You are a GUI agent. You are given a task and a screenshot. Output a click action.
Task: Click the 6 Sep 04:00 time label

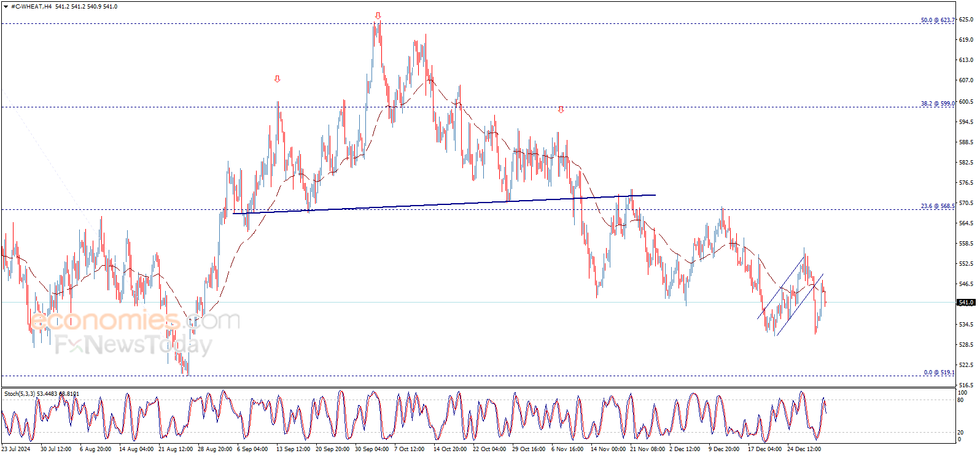tap(252, 449)
